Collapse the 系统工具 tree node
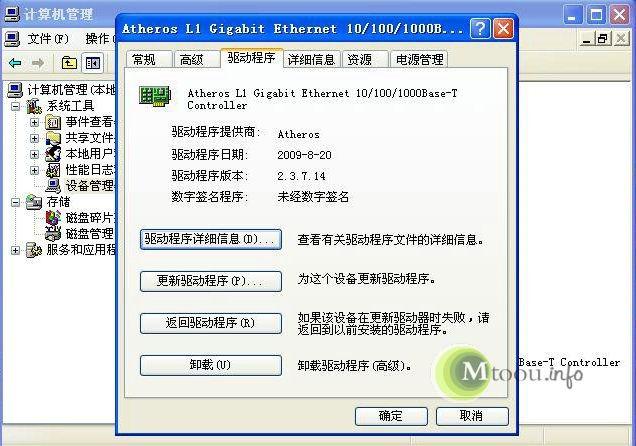 [16, 106]
